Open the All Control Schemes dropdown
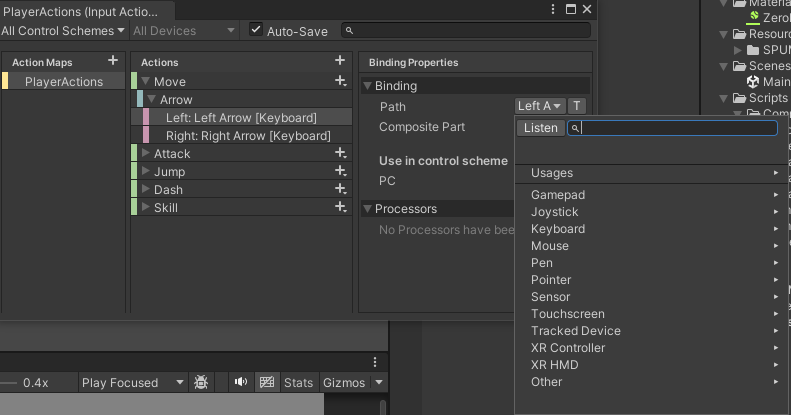 pyautogui.click(x=64, y=31)
